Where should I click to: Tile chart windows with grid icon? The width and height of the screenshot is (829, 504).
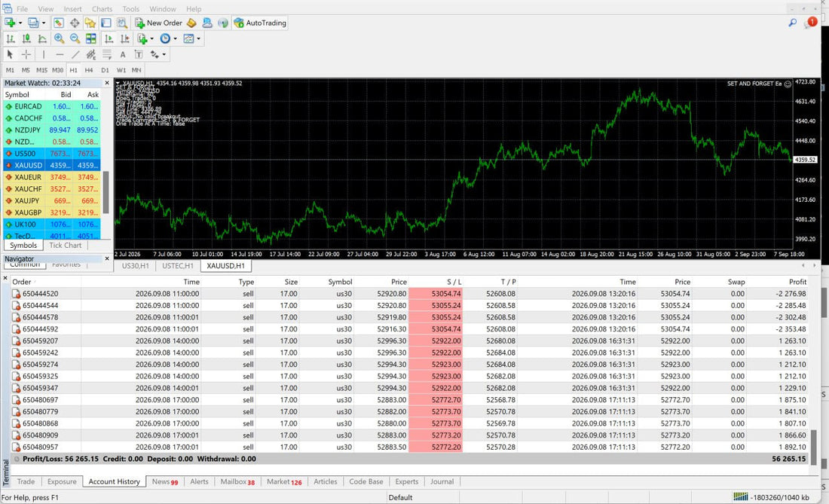pyautogui.click(x=91, y=38)
